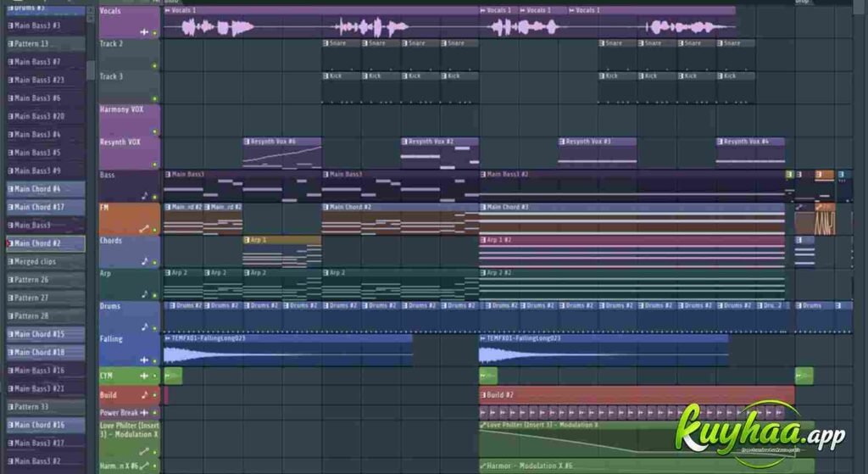Select Main Bass3 #16 in the picker
Viewport: 868px width, 474px height.
(46, 371)
